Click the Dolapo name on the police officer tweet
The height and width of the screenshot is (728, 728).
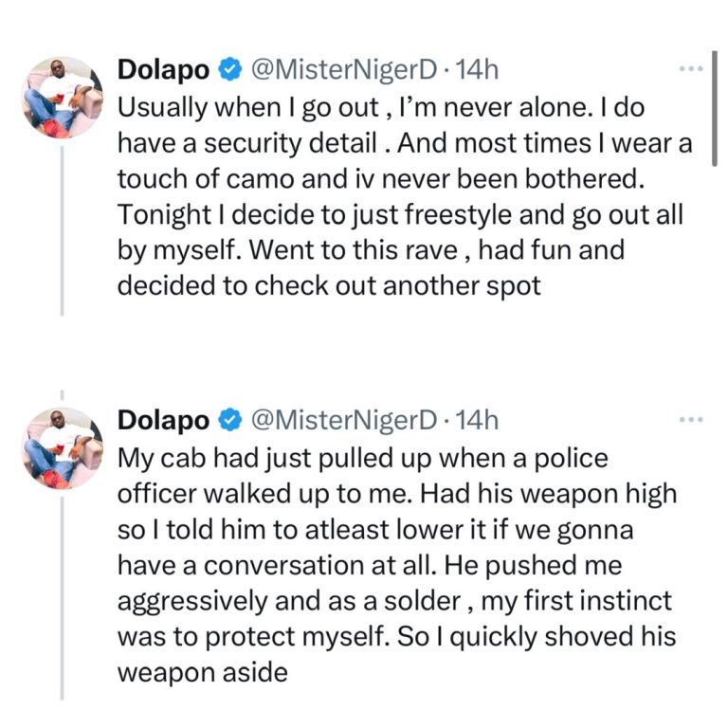coord(163,419)
